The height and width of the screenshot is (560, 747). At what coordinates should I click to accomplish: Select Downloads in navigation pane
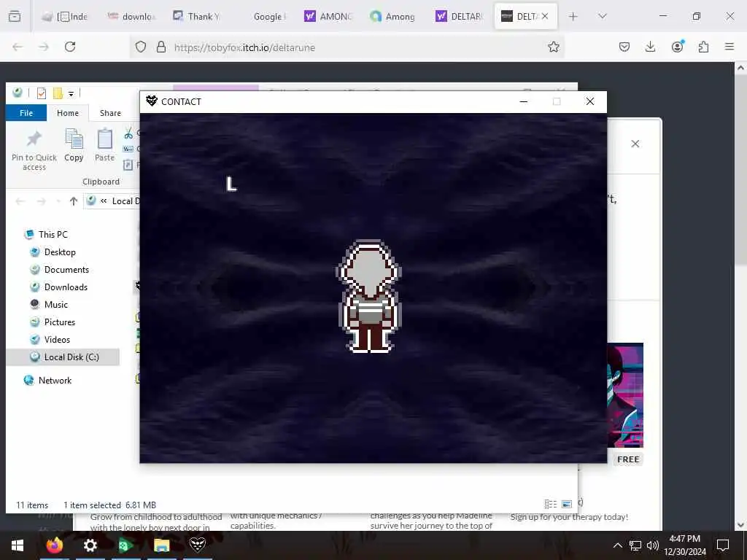click(66, 287)
